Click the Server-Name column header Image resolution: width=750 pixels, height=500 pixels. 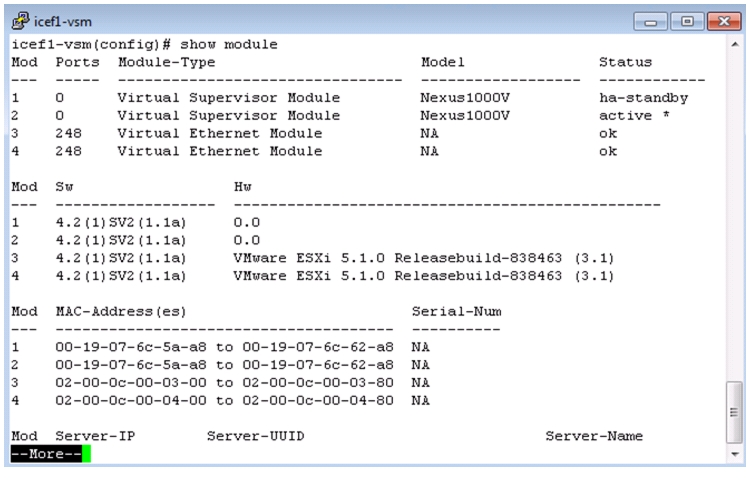coord(594,436)
